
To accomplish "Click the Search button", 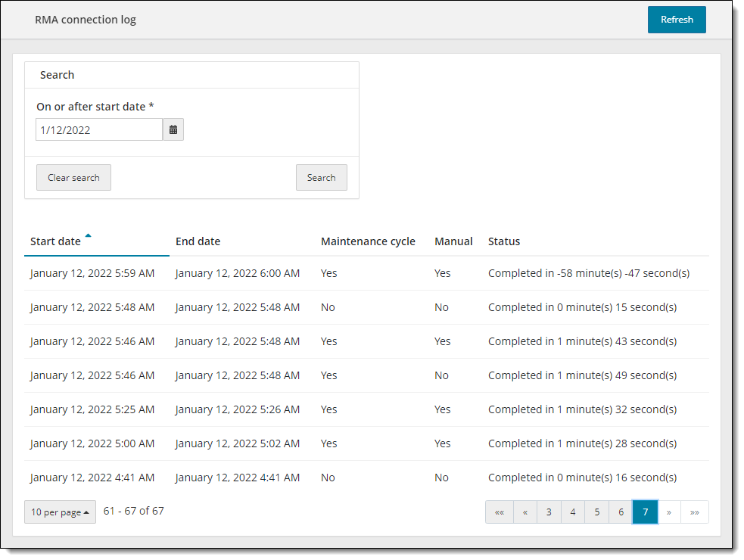I will point(321,177).
